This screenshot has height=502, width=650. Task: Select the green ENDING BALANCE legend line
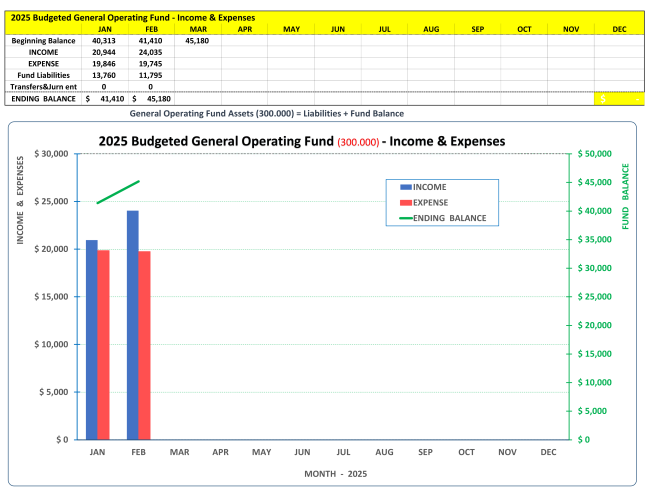[405, 218]
